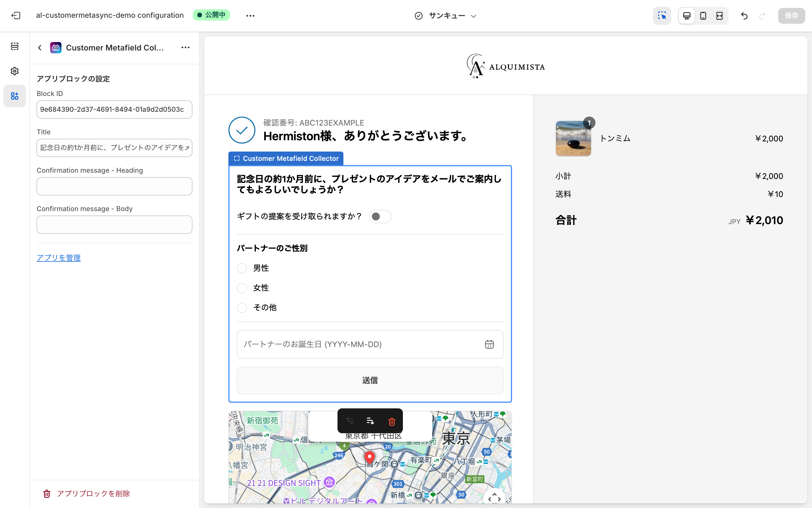812x508 pixels.
Task: Open the Sections sidebar icon
Action: (x=15, y=46)
